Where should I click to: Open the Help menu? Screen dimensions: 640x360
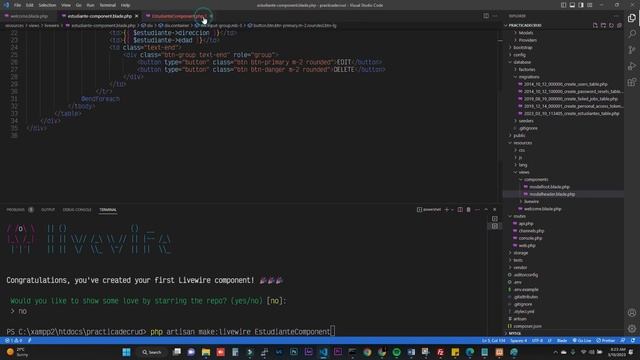point(125,5)
